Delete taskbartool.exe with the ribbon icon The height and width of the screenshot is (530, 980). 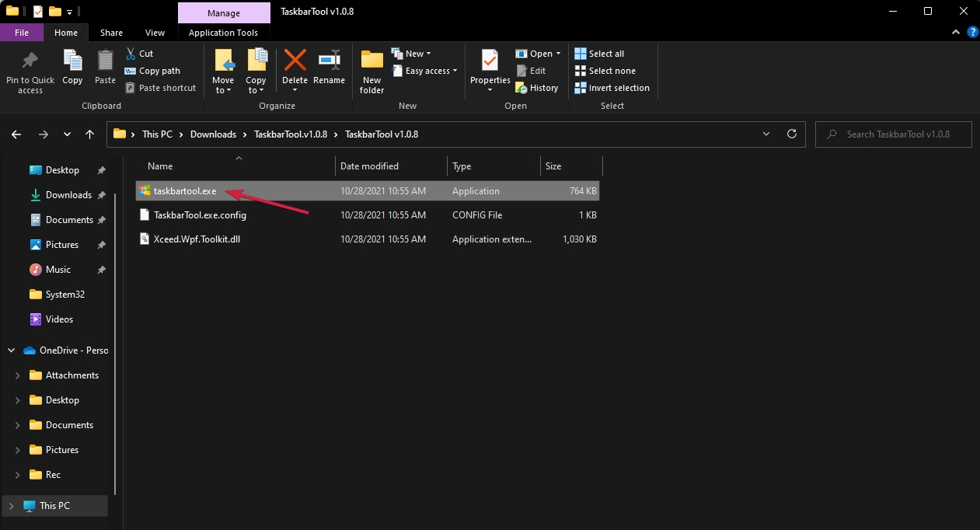coord(295,69)
